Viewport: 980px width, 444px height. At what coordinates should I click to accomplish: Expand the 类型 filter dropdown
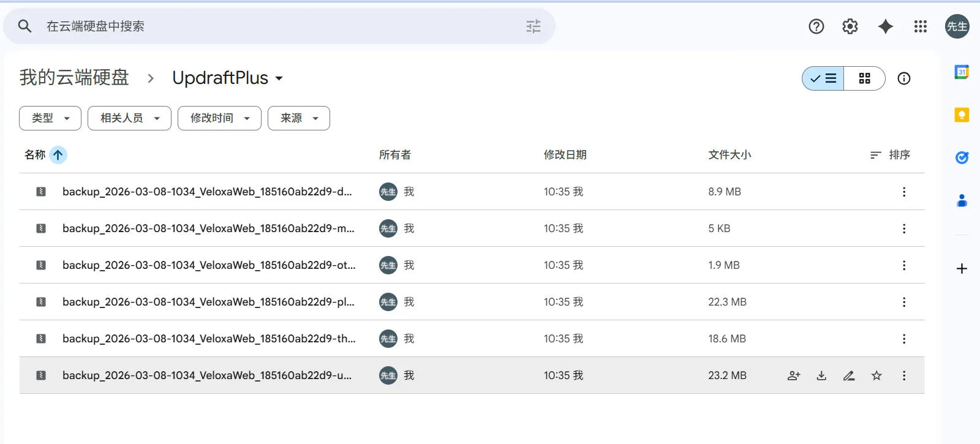[x=50, y=118]
